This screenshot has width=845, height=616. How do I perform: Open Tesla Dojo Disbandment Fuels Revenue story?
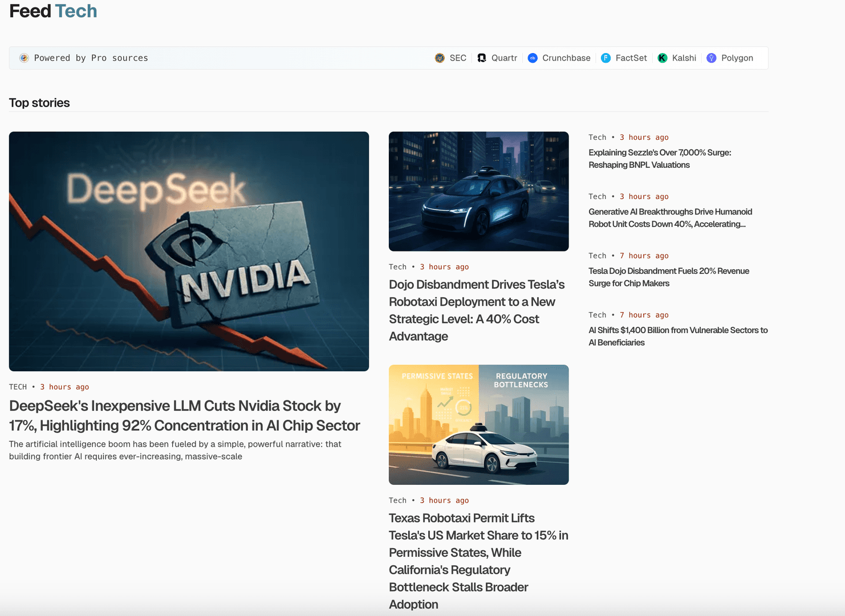pyautogui.click(x=668, y=277)
